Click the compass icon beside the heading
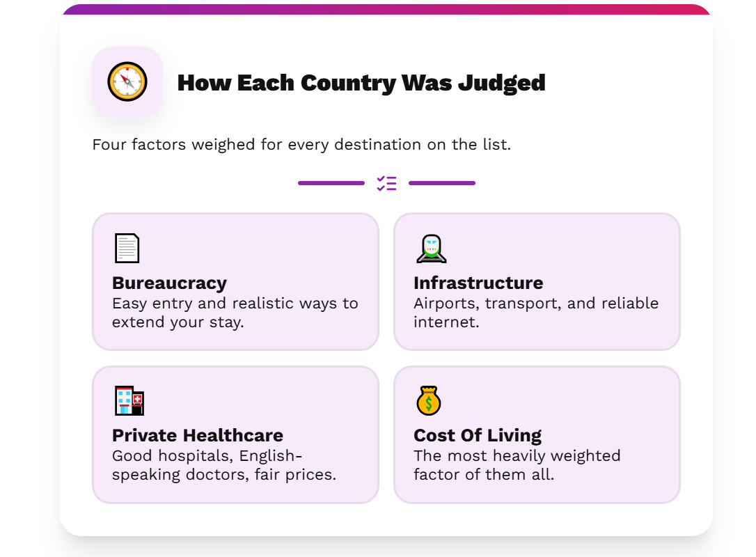Screen dimensions: 756x557 point(127,81)
